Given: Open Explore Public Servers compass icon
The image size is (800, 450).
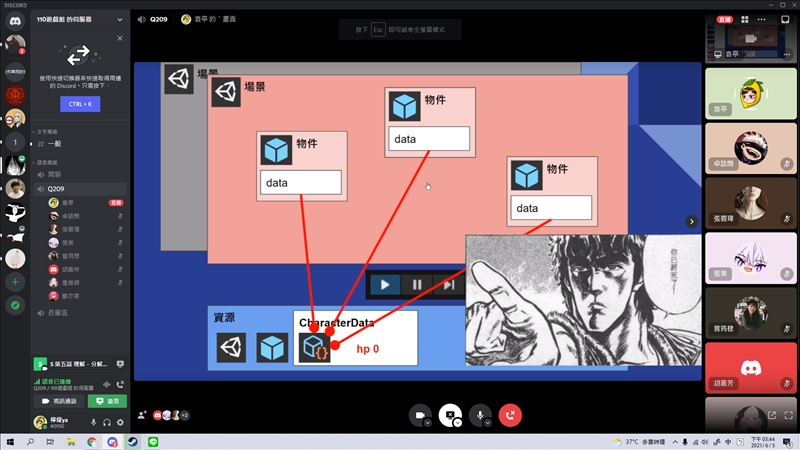Looking at the screenshot, I should pos(15,306).
